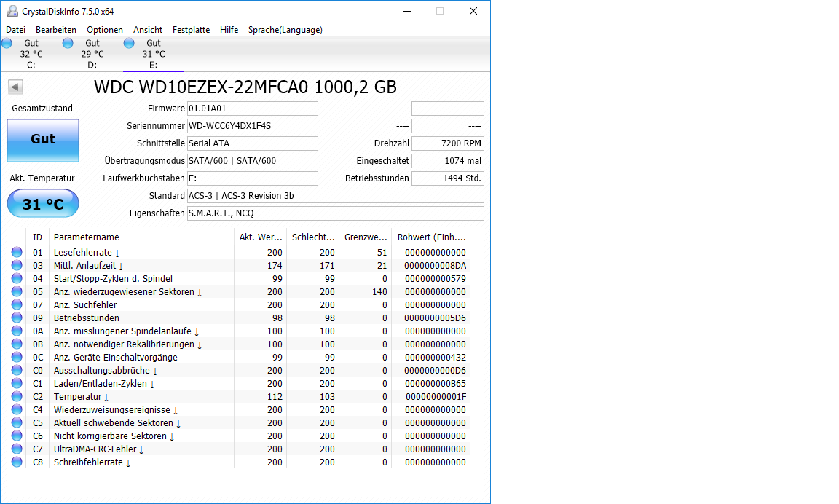Screen dimensions: 839x504
Task: Click the threshold value 140
Action: (x=379, y=291)
